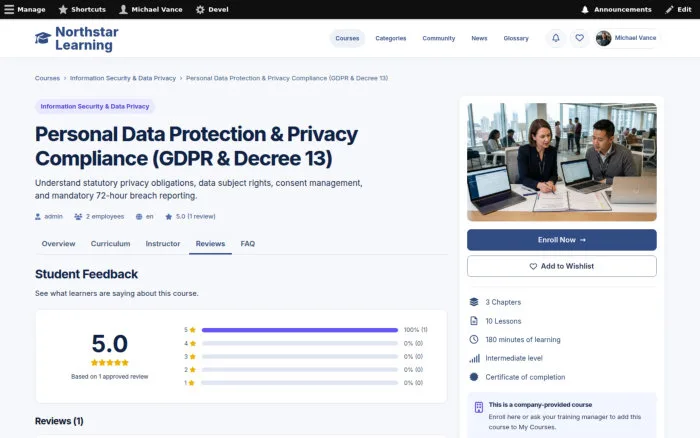The height and width of the screenshot is (438, 700).
Task: Click Add to Wishlist button
Action: click(562, 266)
